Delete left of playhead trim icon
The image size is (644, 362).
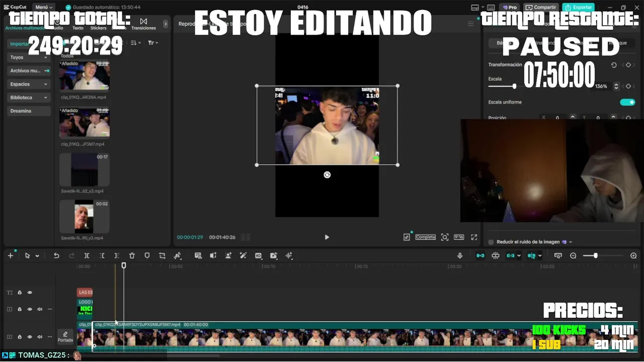(x=102, y=255)
